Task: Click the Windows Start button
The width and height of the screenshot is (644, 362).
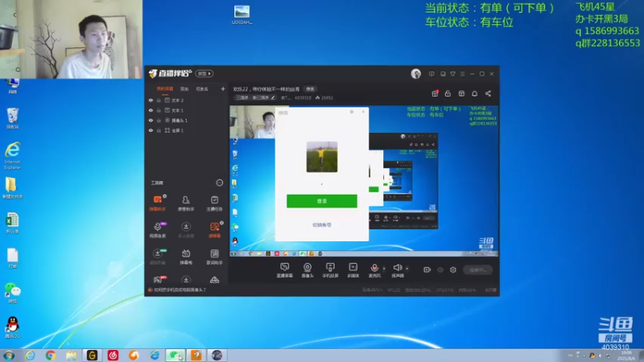Action: coord(9,355)
